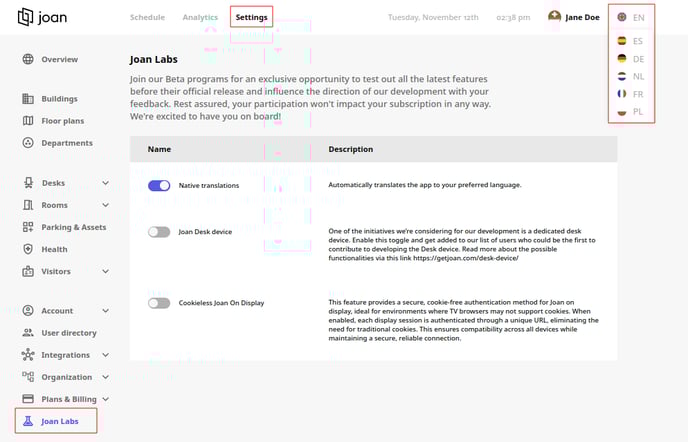Viewport: 688px width, 442px height.
Task: Select DE language option
Action: [x=631, y=59]
